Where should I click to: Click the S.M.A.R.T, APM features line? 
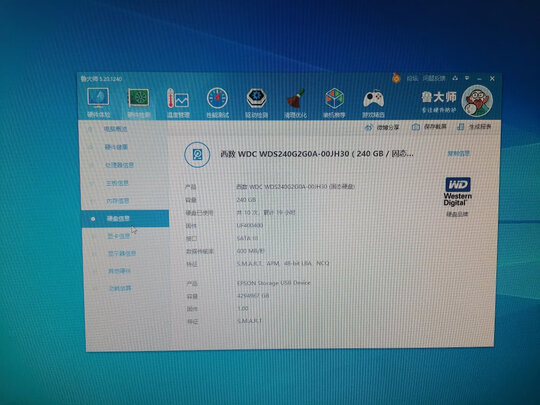coord(283,263)
